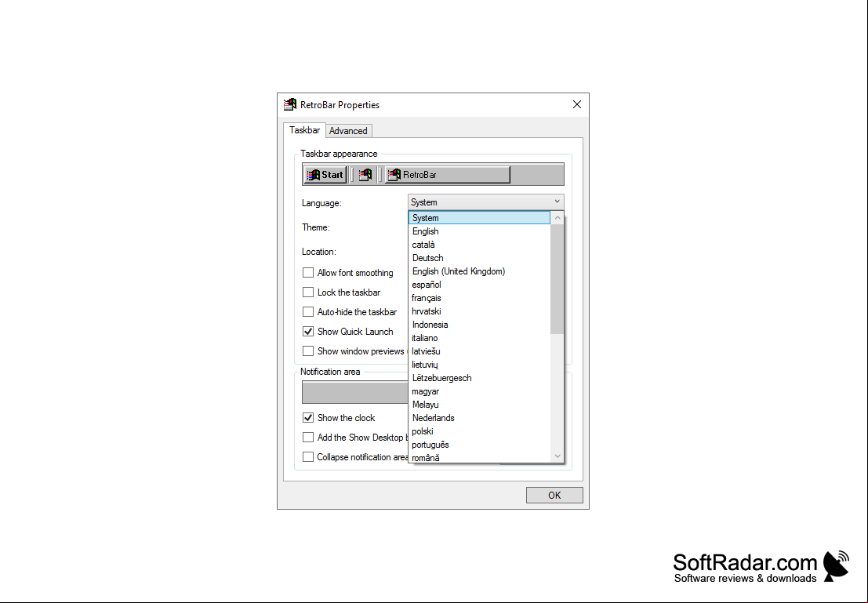Viewport: 868px width, 603px height.
Task: Toggle Collapse notification area checkbox
Action: point(308,457)
